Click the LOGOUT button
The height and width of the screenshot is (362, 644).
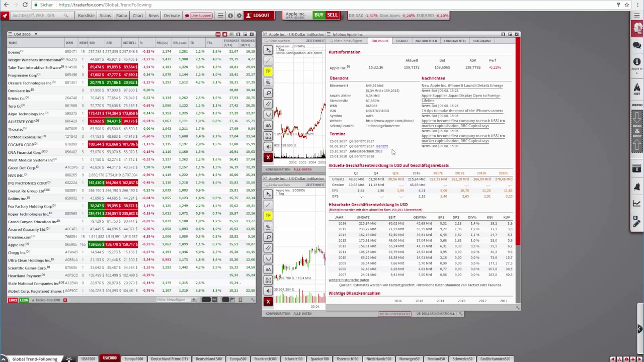pos(258,16)
